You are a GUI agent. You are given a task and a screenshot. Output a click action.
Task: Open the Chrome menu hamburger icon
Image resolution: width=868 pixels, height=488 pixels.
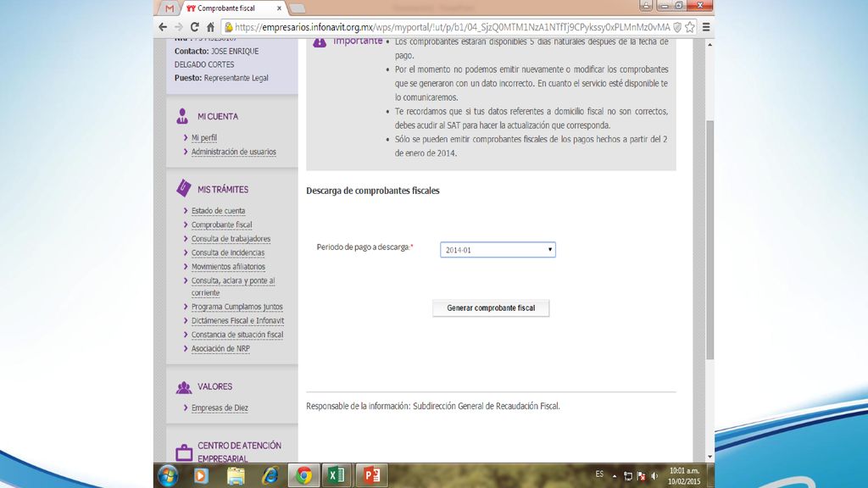pyautogui.click(x=706, y=26)
